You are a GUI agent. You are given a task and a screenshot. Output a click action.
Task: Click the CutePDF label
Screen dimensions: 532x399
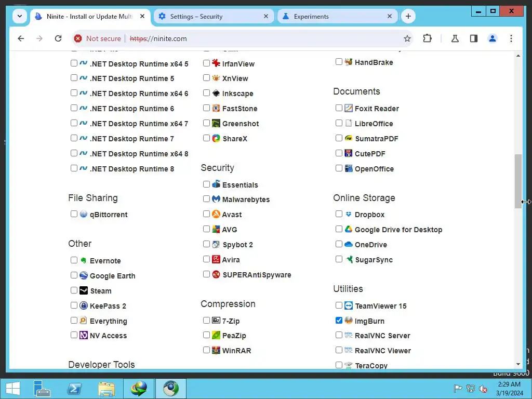370,154
